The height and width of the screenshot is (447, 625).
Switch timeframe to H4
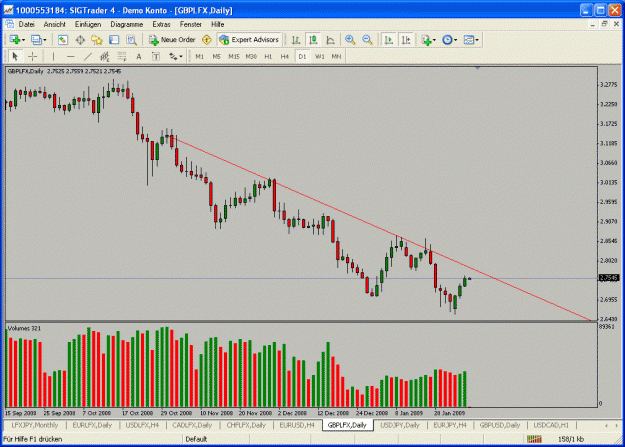tap(285, 56)
